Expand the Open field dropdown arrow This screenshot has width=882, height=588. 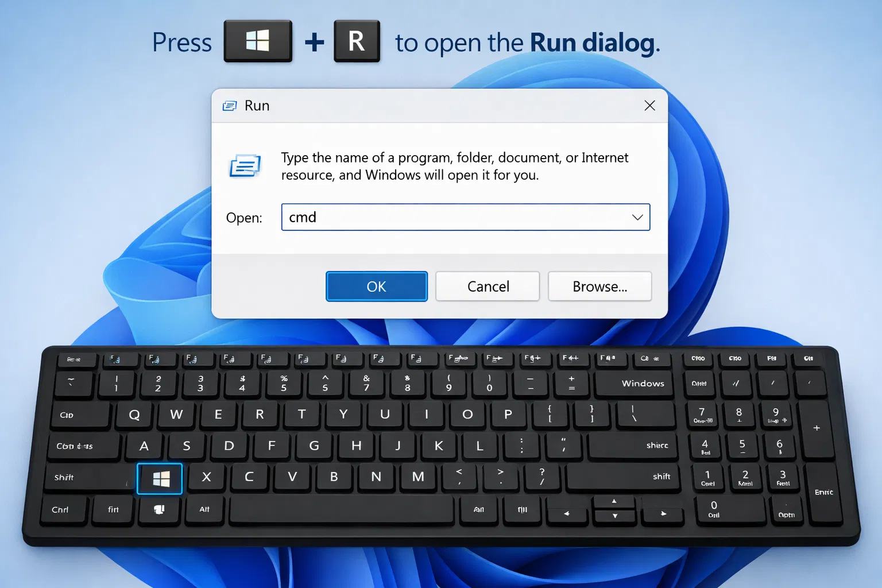tap(637, 217)
